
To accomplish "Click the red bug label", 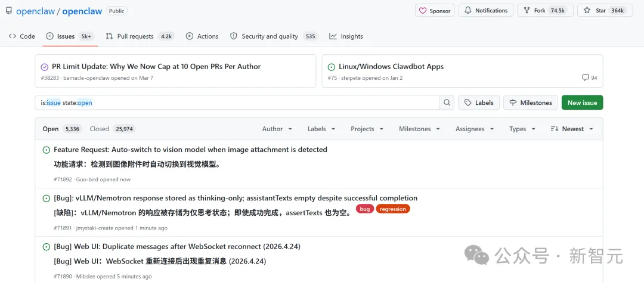I will 364,209.
